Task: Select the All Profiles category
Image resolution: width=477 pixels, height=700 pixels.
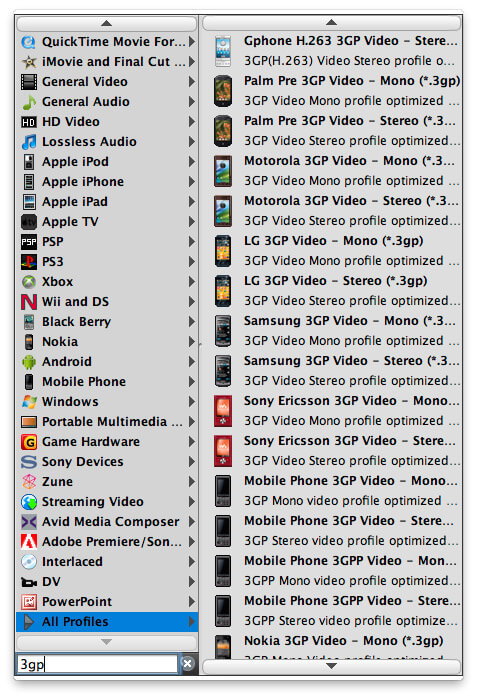Action: [x=107, y=622]
